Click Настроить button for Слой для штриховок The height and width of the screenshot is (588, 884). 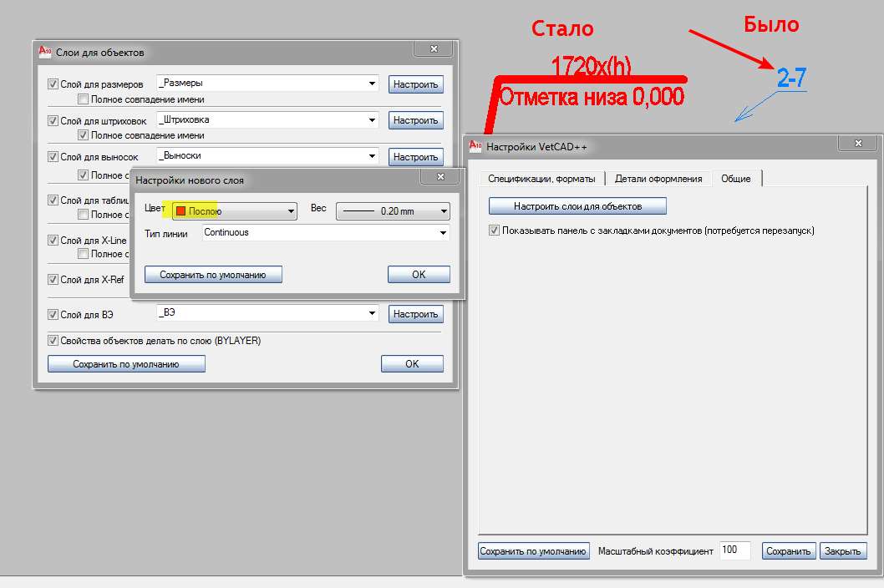415,120
